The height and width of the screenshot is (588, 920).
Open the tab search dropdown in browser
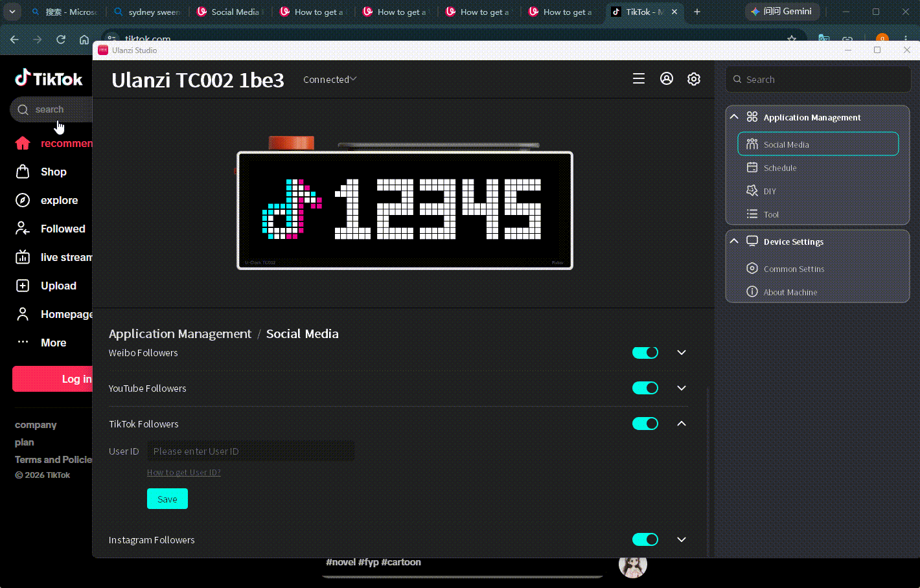(x=12, y=12)
